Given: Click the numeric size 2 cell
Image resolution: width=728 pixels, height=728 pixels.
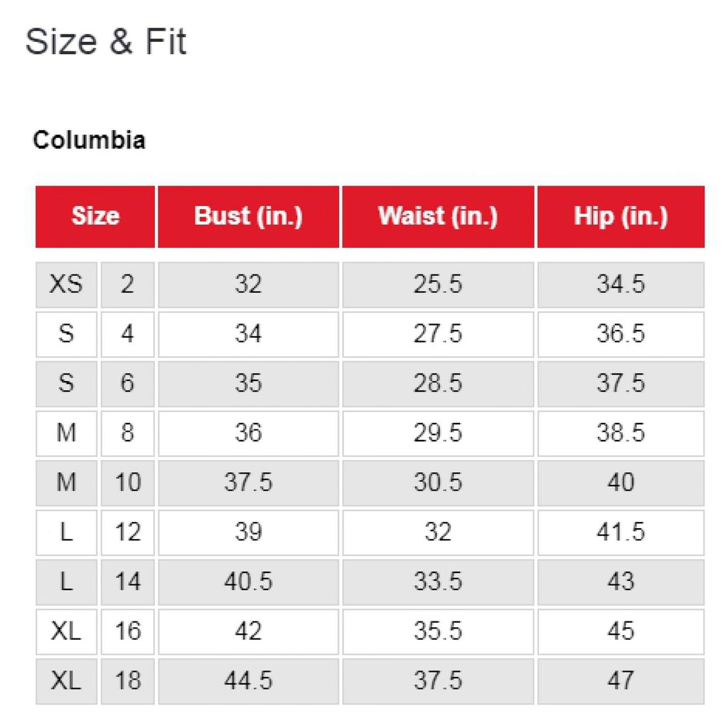Looking at the screenshot, I should 127,284.
